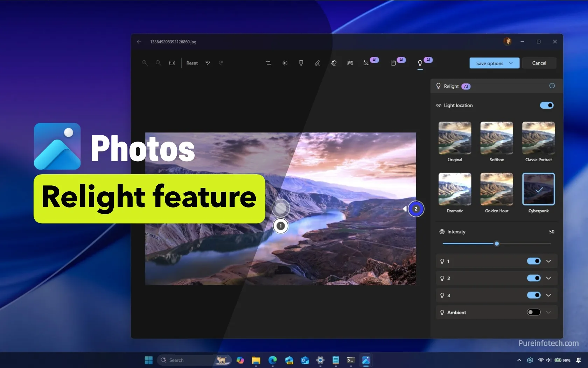Open File Explorer from the taskbar
Image resolution: width=588 pixels, height=368 pixels.
coord(256,360)
